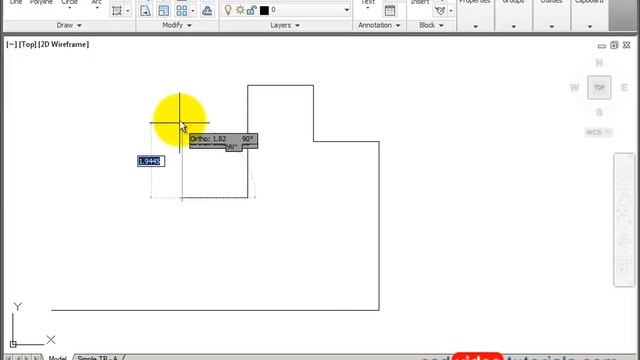Screen dimensions: 640x360
Task: Select the Stretch tool icon in Draw panel
Action: pos(117,11)
